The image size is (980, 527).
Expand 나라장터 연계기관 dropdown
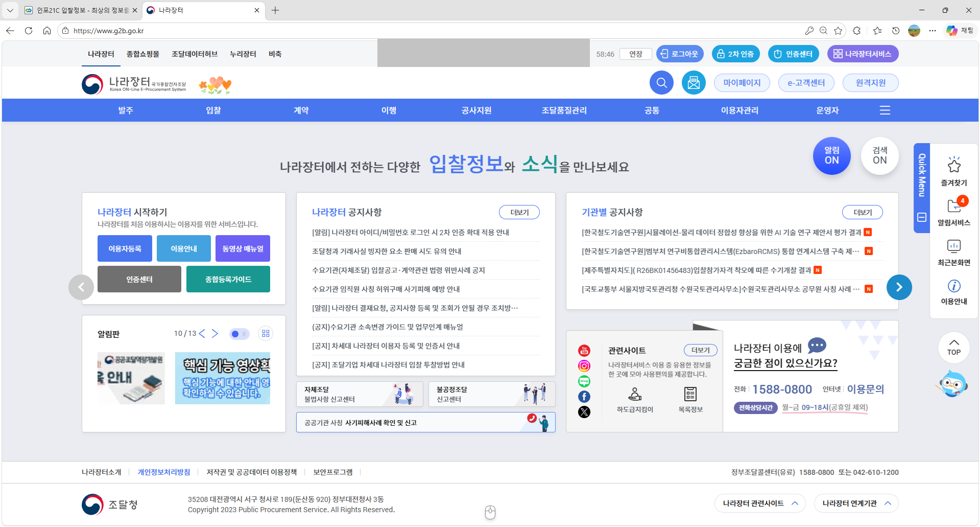tap(856, 503)
